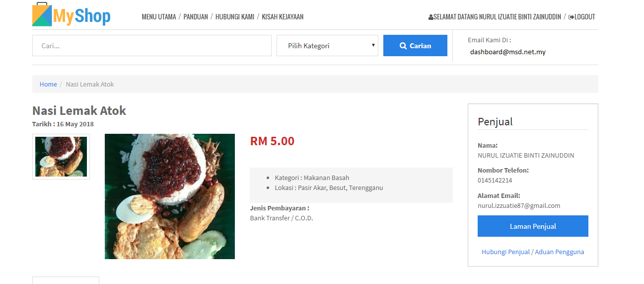Open the Panduan menu item
The width and height of the screenshot is (644, 284).
pyautogui.click(x=196, y=17)
